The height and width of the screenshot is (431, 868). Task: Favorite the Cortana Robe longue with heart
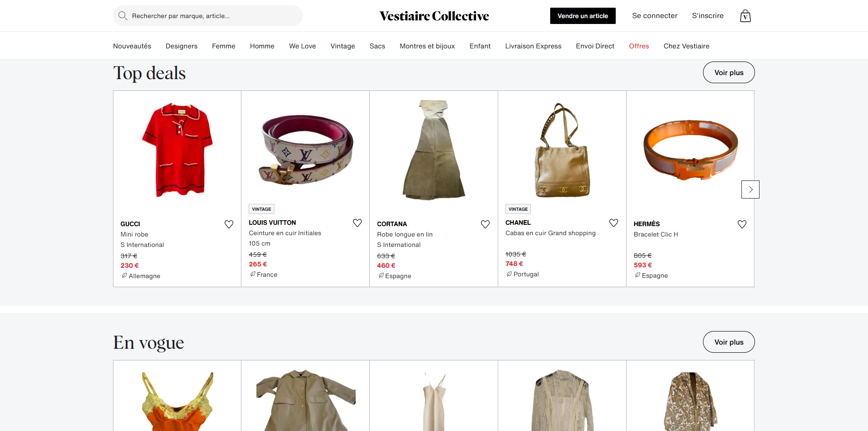pos(485,224)
